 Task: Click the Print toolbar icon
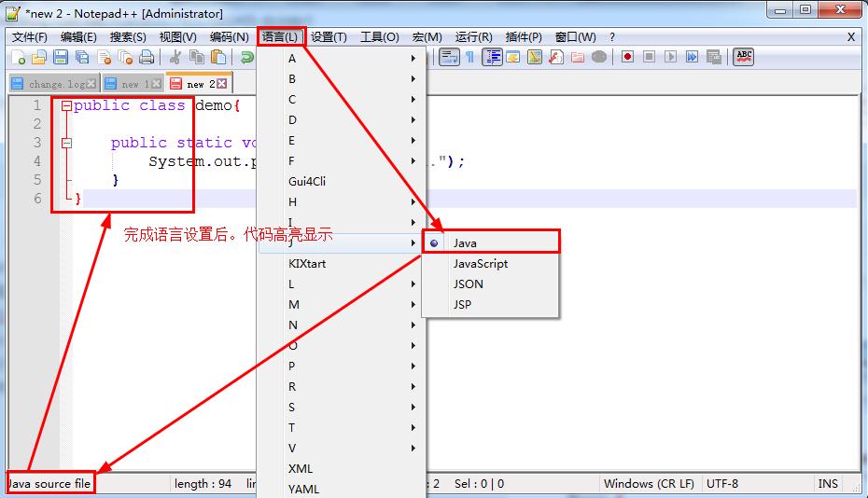click(147, 57)
